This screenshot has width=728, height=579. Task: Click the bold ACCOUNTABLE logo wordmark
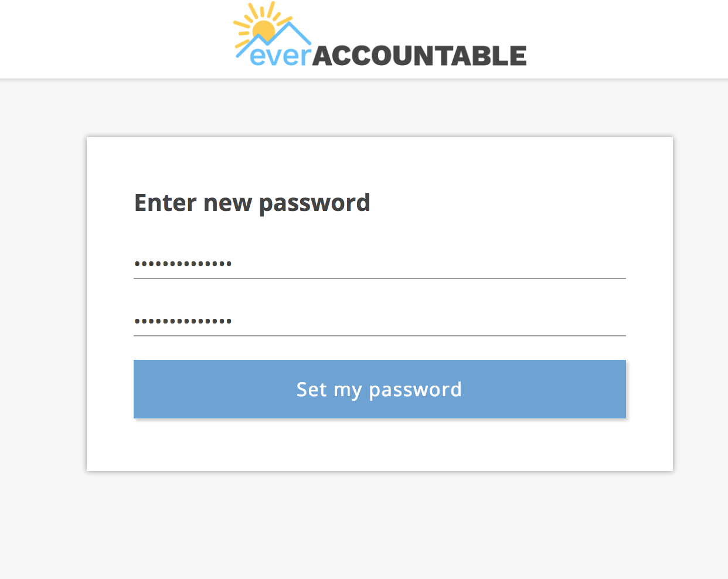(x=419, y=56)
